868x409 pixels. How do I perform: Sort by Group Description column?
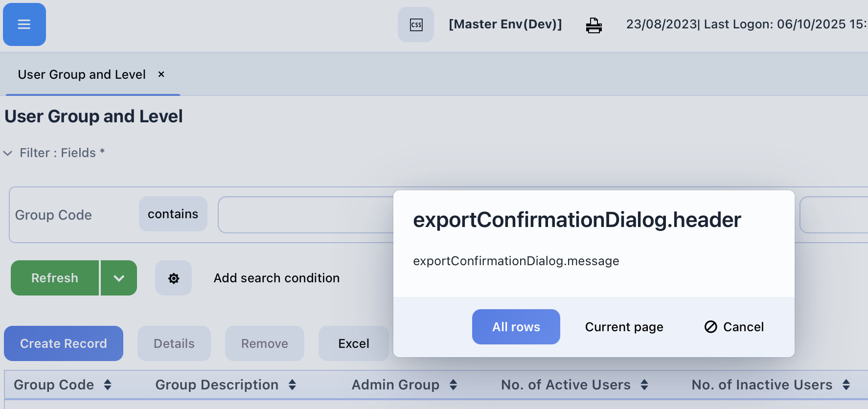292,385
